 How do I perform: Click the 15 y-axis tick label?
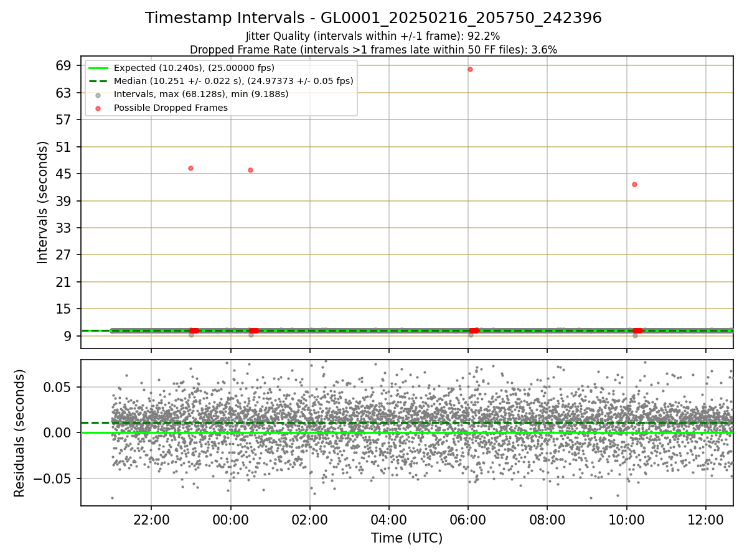(64, 309)
